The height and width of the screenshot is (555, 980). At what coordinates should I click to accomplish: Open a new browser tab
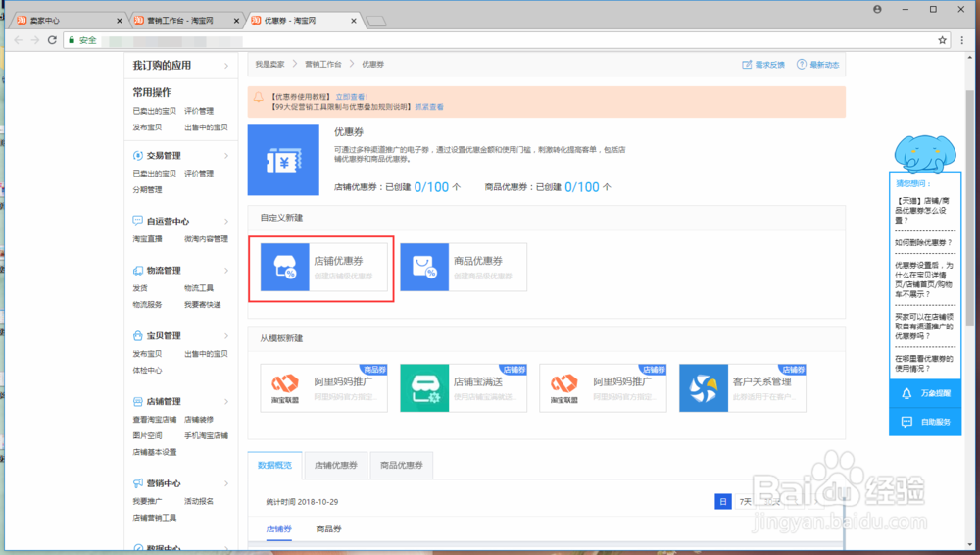(x=375, y=22)
